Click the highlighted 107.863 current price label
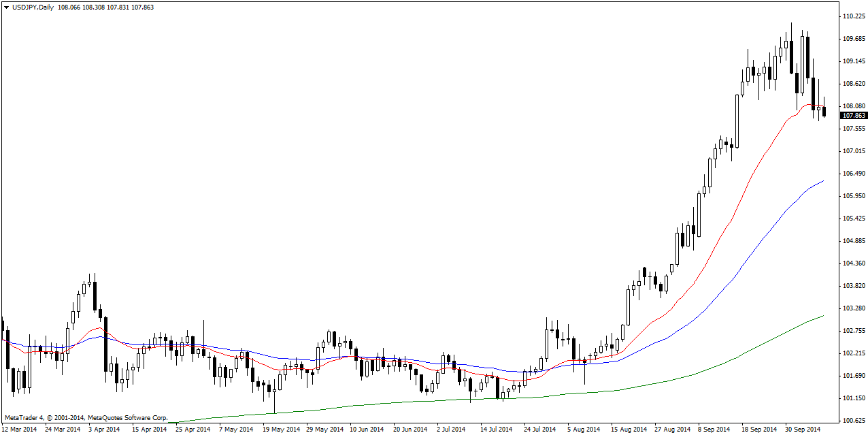The width and height of the screenshot is (868, 435). click(853, 116)
